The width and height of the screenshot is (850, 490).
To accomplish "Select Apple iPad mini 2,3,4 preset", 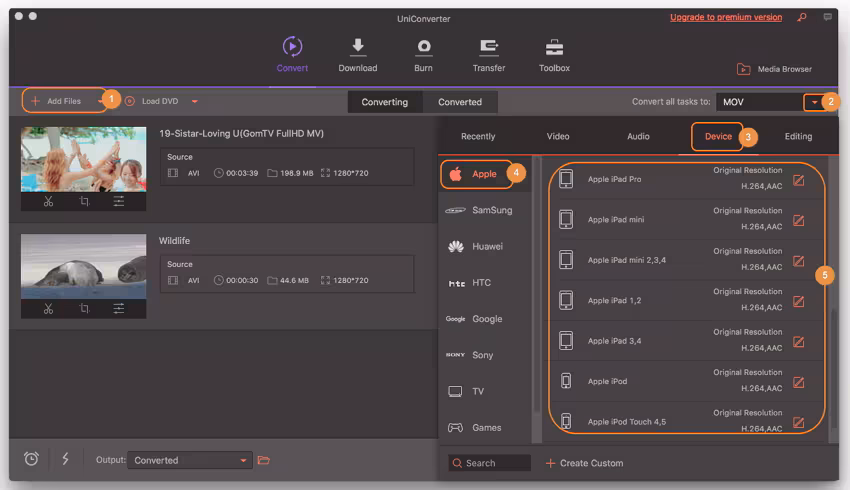I will coord(683,260).
